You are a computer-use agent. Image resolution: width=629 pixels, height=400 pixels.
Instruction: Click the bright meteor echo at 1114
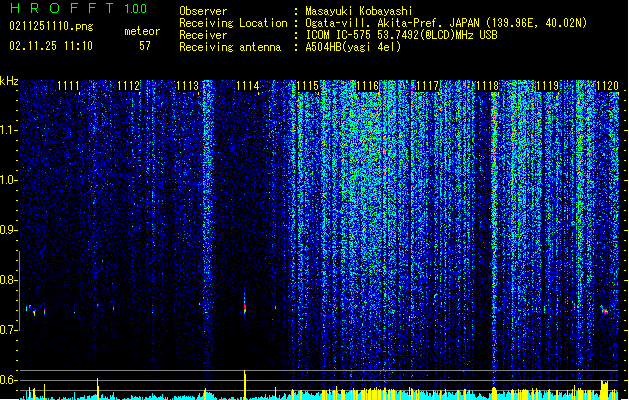(245, 305)
